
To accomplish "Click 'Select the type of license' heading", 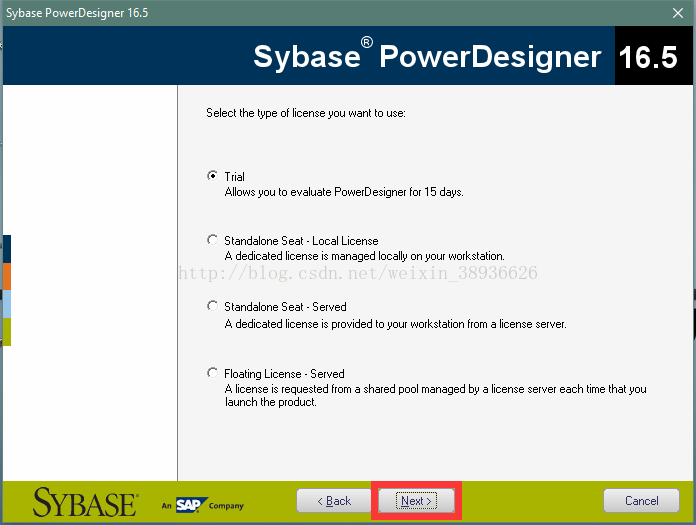I will pyautogui.click(x=306, y=113).
